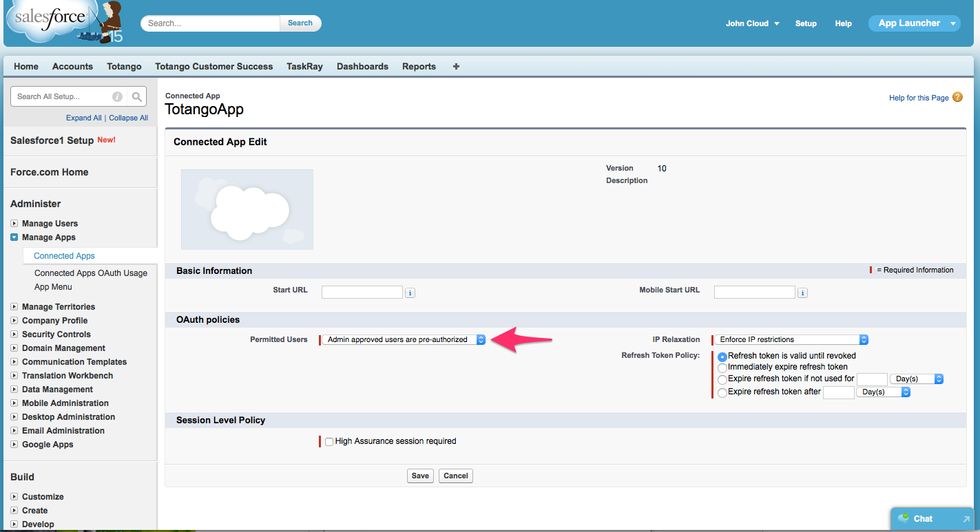The height and width of the screenshot is (532, 980).
Task: Open the Permitted Users dropdown
Action: click(x=404, y=339)
